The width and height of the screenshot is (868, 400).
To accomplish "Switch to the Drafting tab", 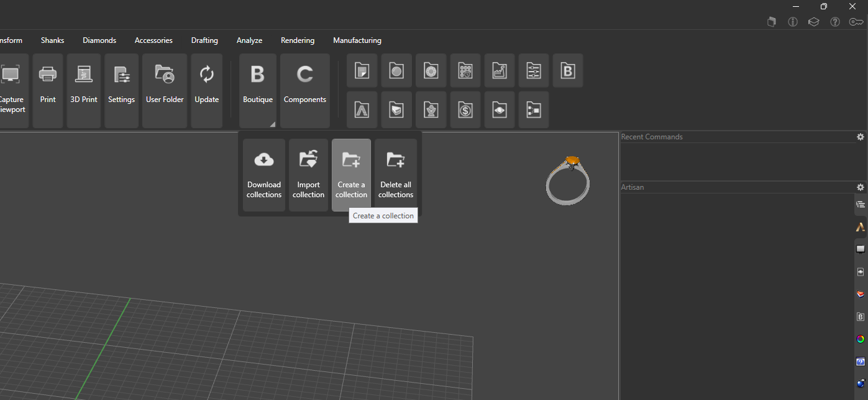I will coord(204,40).
